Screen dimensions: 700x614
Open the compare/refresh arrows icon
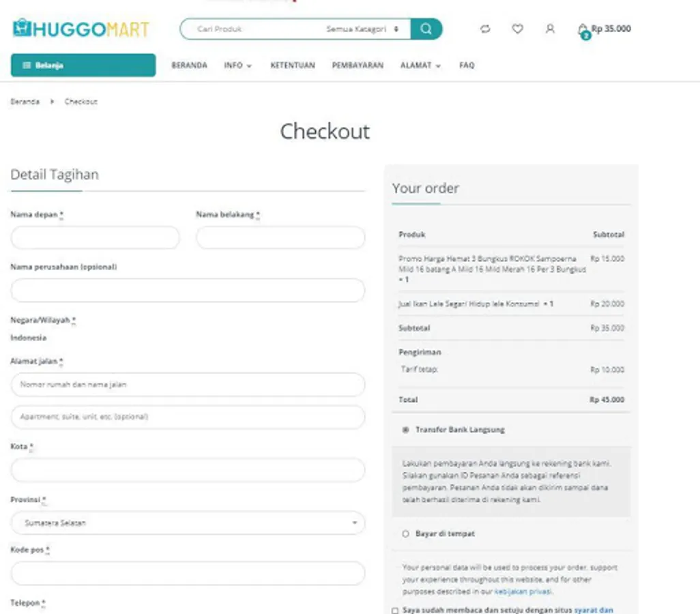point(485,29)
